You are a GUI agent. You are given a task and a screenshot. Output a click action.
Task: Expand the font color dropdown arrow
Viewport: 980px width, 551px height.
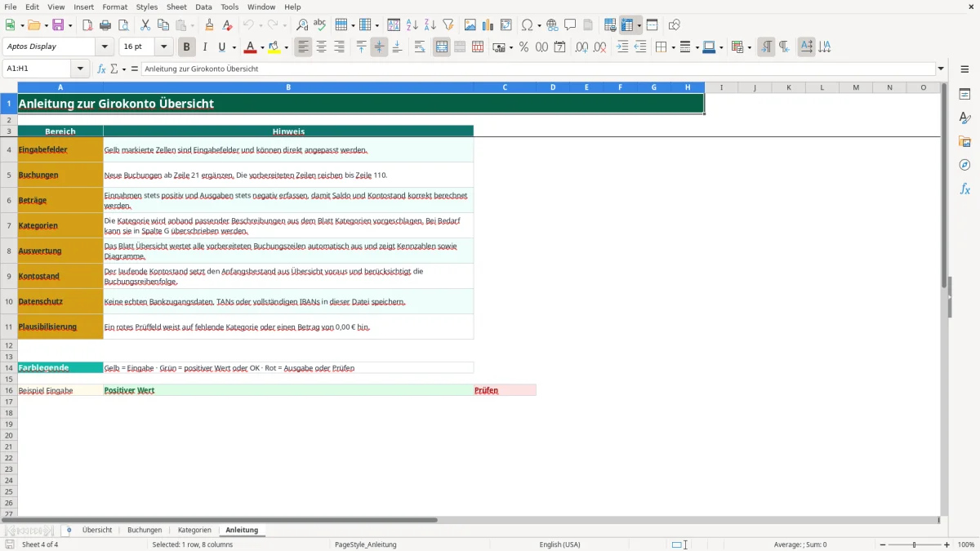click(261, 47)
